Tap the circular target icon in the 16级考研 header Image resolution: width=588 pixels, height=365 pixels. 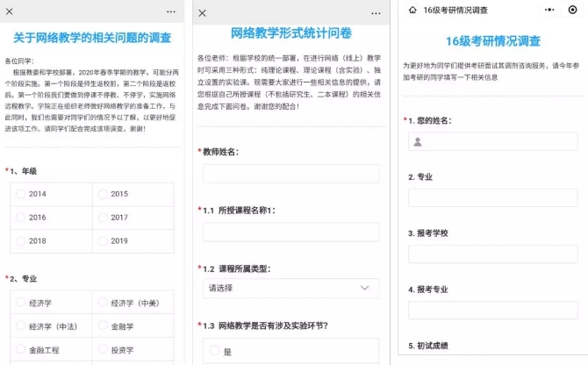pos(572,10)
